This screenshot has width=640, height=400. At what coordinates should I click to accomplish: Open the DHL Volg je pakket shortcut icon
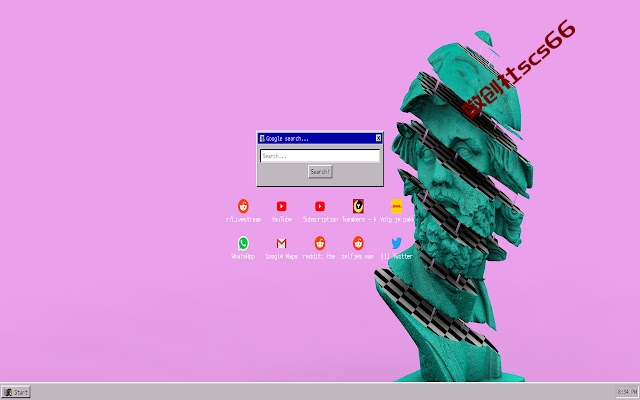click(397, 206)
